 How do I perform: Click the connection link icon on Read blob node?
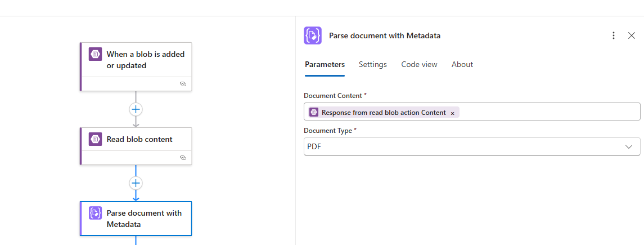pyautogui.click(x=183, y=158)
